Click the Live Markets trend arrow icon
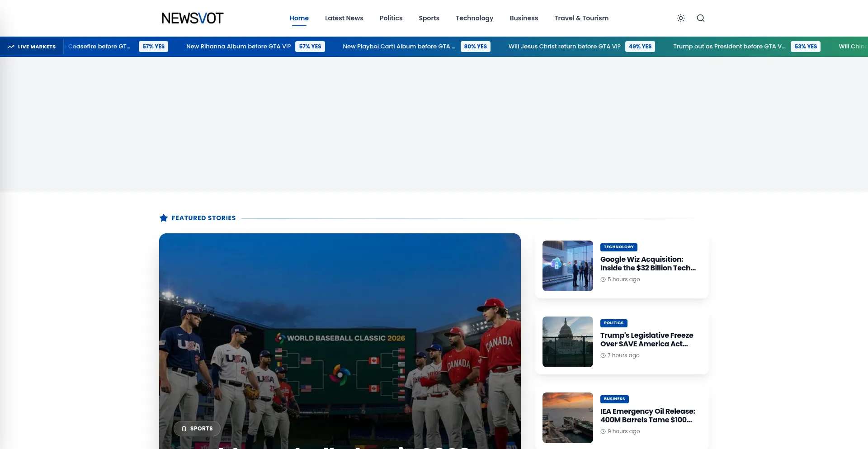 pyautogui.click(x=11, y=47)
